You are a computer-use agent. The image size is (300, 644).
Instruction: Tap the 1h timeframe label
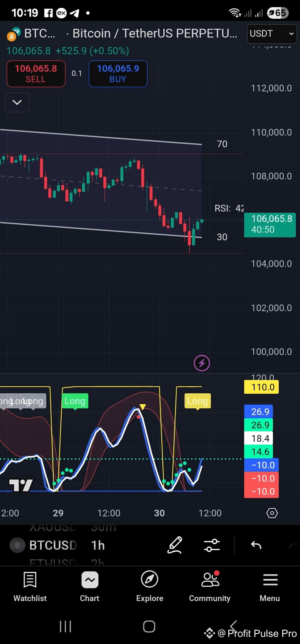point(98,545)
